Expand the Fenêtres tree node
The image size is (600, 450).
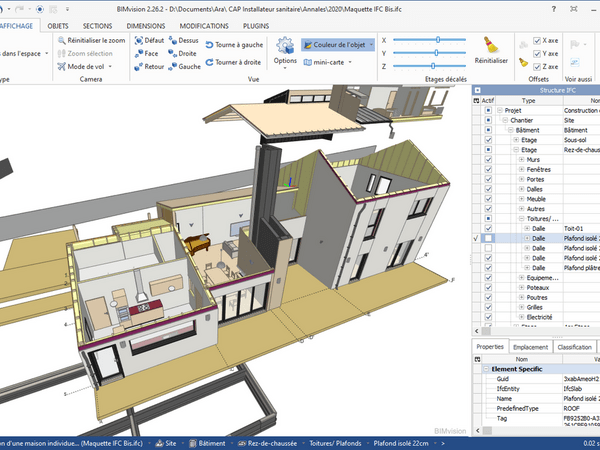pos(521,171)
